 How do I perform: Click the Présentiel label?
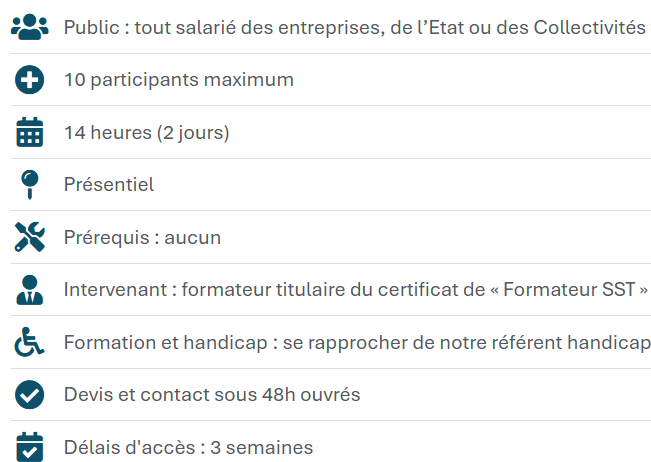pos(108,185)
